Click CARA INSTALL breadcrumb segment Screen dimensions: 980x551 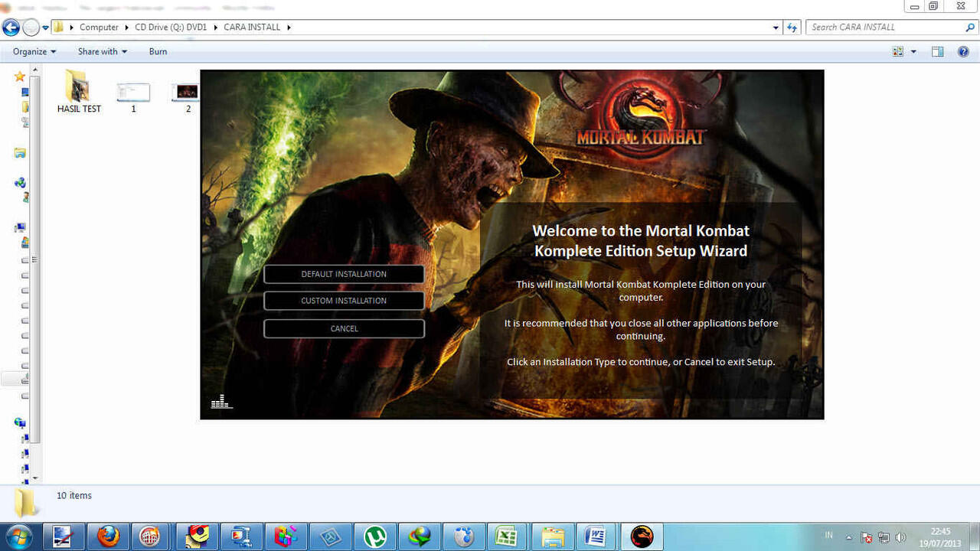coord(253,27)
